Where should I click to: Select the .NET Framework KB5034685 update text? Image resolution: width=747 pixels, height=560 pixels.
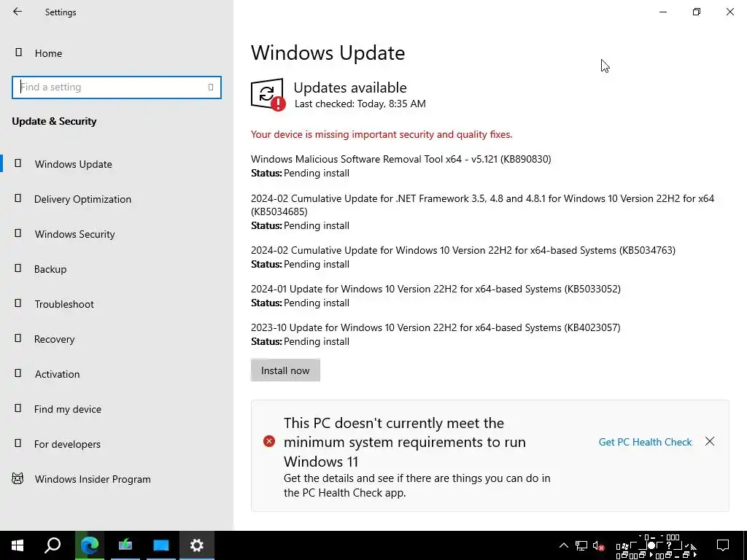(x=483, y=205)
